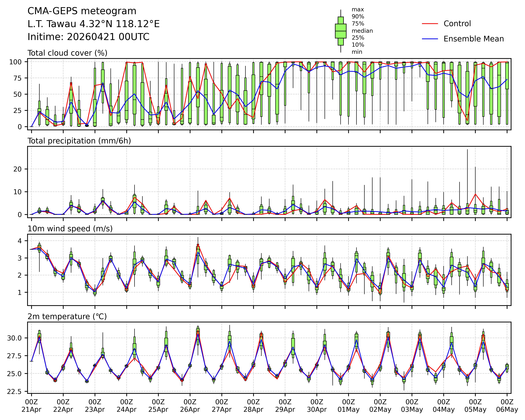This screenshot has height=420, width=525.
Task: Click the '00Z 01May' axis label
Action: tap(348, 405)
